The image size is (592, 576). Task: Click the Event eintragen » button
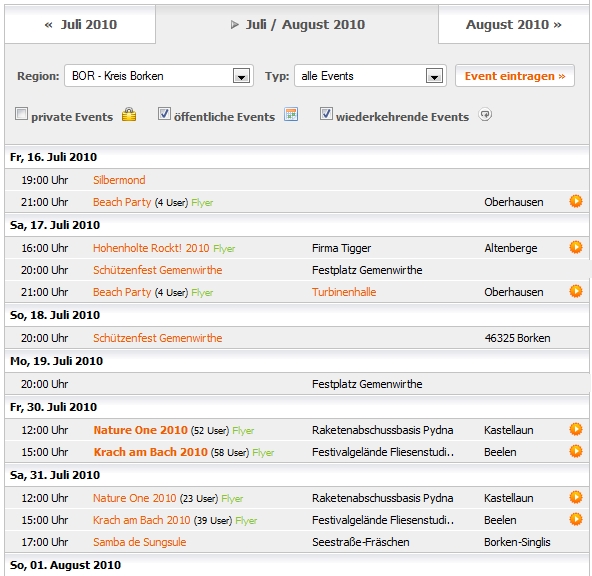point(515,76)
